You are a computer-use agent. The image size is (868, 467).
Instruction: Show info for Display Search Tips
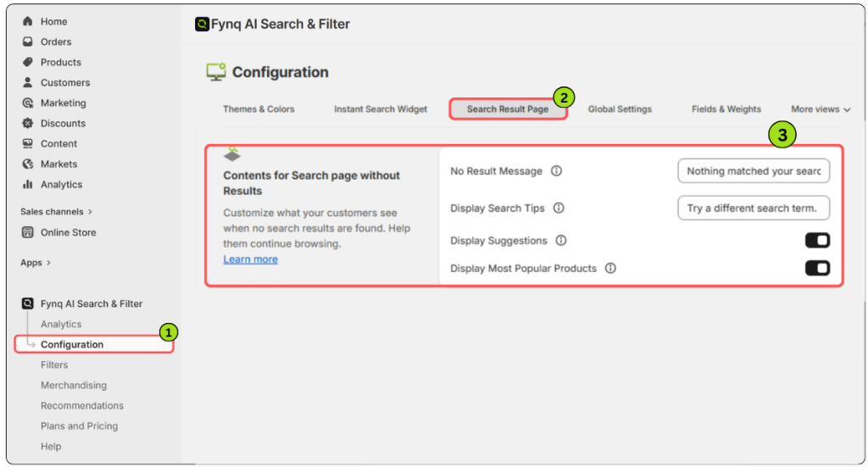point(559,208)
